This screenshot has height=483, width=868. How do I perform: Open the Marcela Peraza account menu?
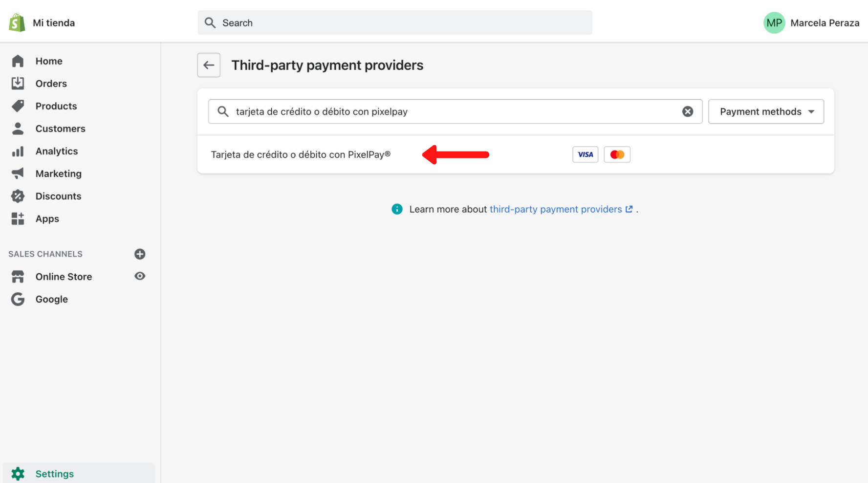pyautogui.click(x=811, y=23)
